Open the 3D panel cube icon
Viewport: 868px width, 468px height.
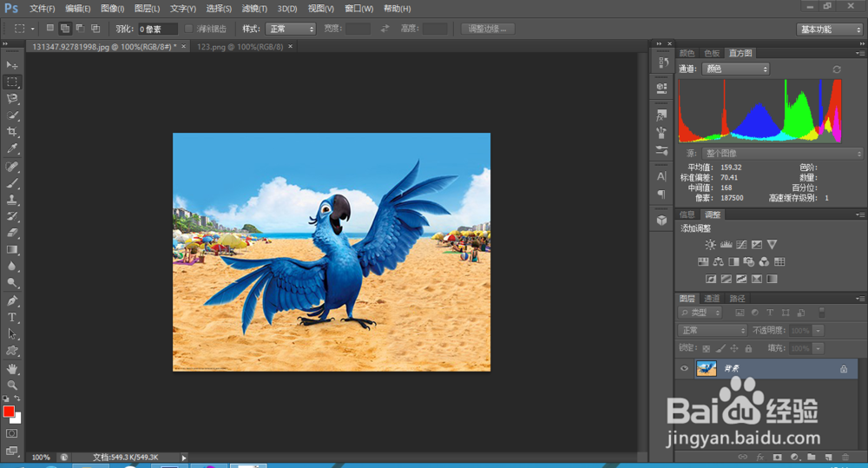(x=661, y=220)
